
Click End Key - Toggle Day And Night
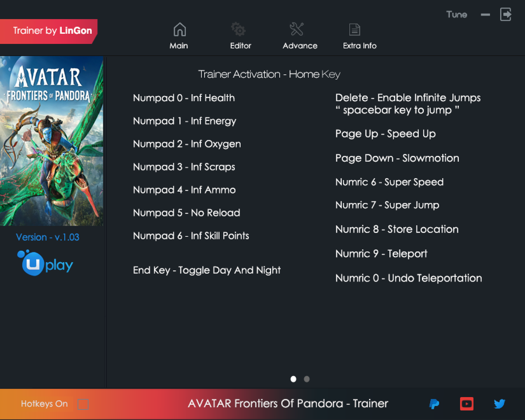coord(207,270)
